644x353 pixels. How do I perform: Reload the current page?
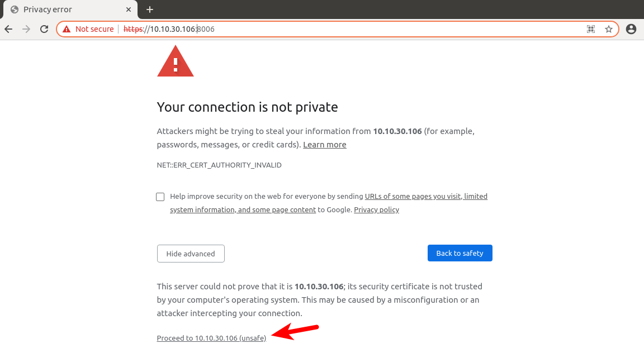(44, 29)
